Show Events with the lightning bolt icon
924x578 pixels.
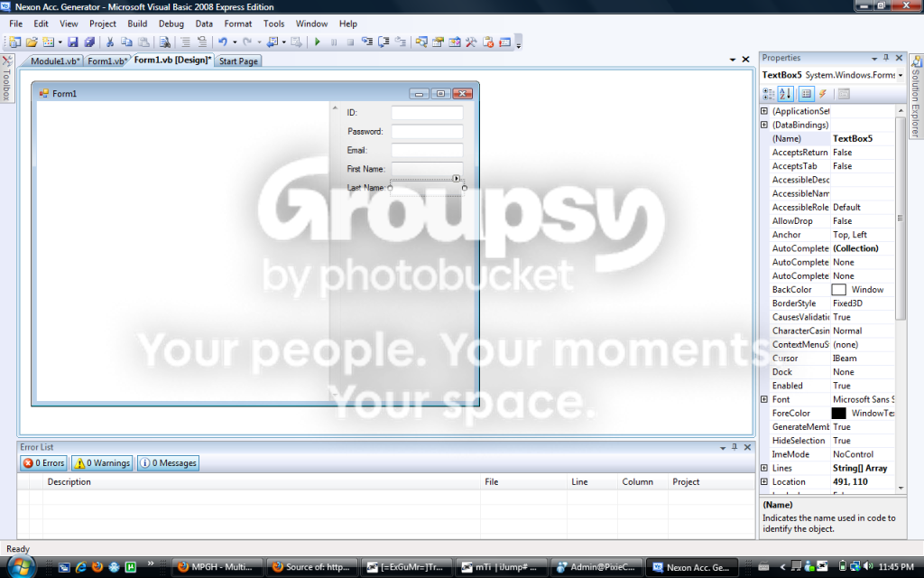pyautogui.click(x=823, y=94)
